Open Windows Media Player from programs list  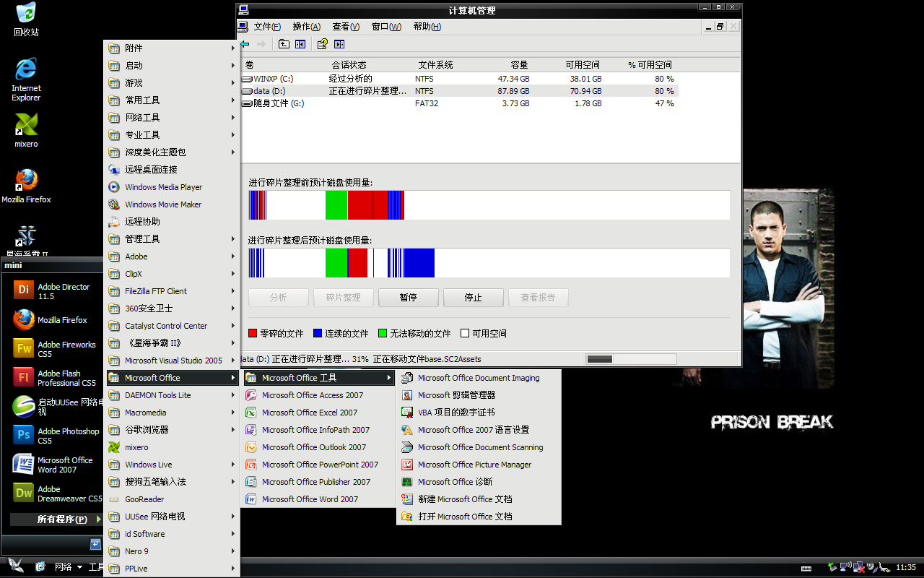[163, 187]
